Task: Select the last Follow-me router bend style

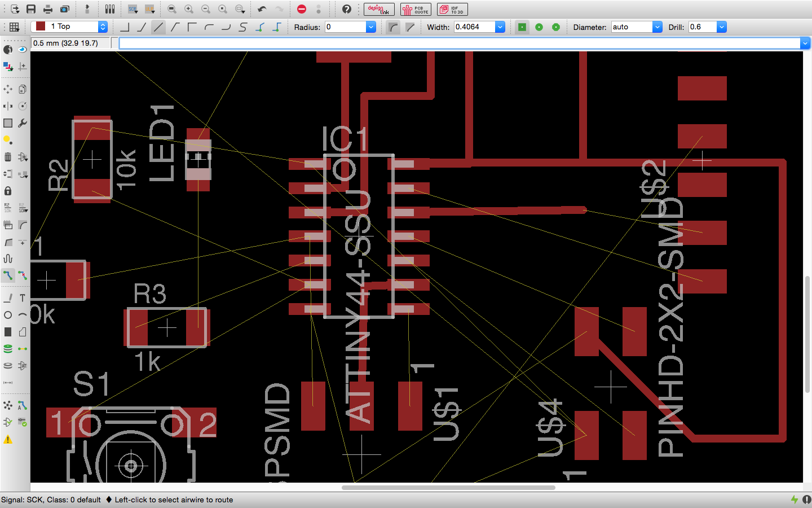Action: 277,27
